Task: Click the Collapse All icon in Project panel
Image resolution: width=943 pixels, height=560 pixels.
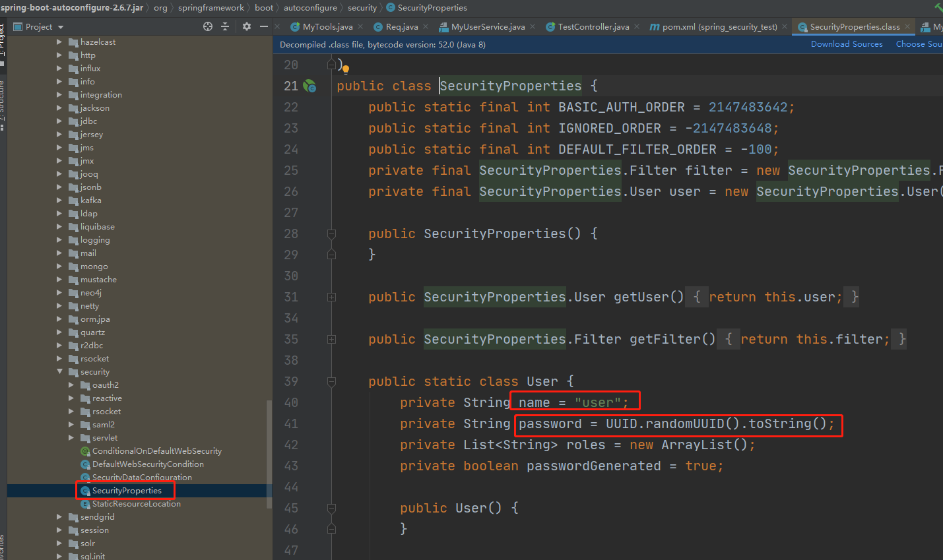Action: click(x=225, y=26)
